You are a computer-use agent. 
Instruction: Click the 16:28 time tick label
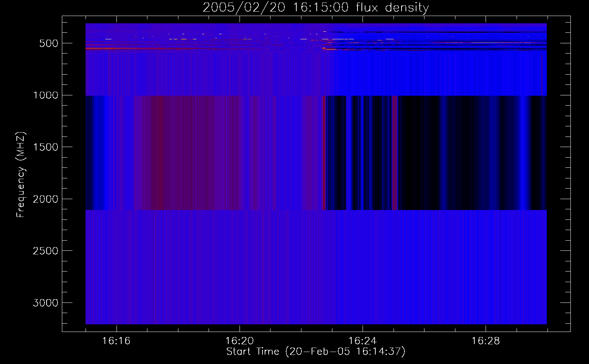click(x=486, y=341)
